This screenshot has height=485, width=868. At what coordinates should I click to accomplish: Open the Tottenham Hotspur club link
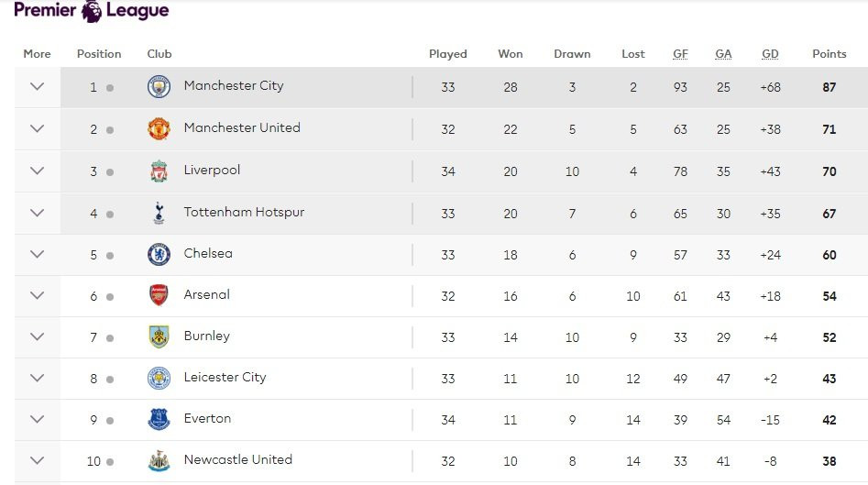(244, 213)
